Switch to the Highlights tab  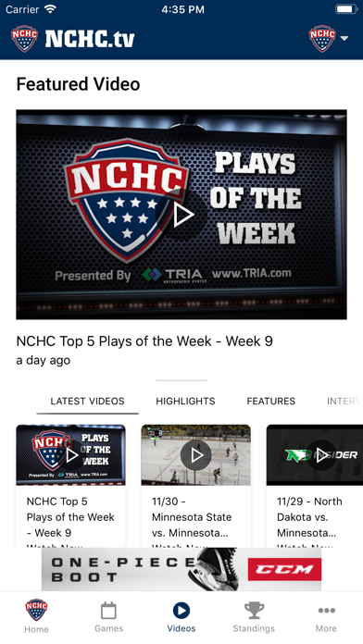tap(185, 402)
